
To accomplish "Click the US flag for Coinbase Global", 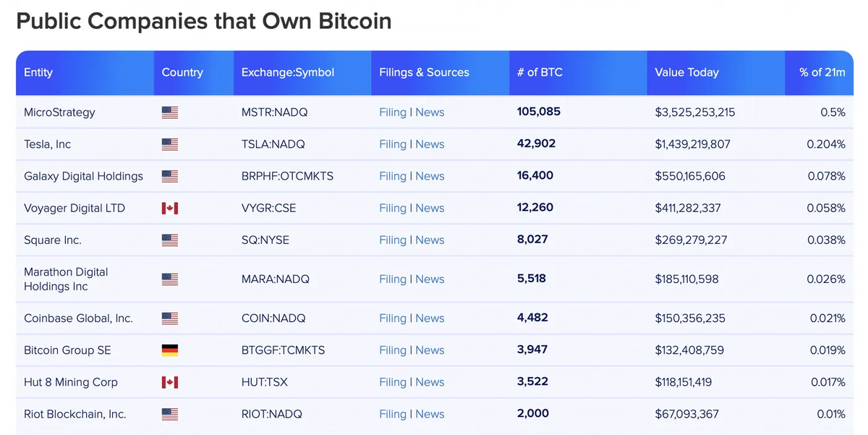I will tap(169, 318).
